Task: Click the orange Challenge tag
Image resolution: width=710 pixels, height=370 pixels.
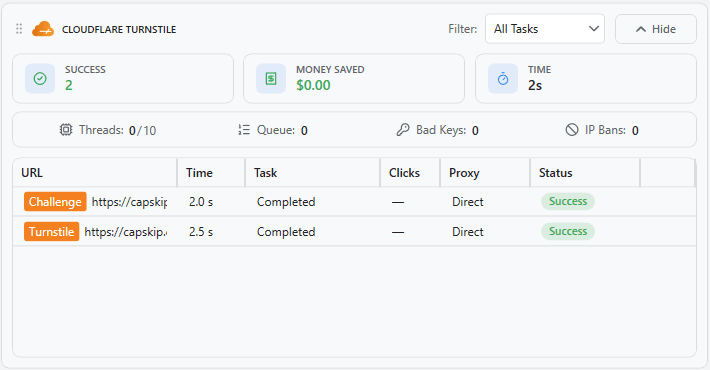Action: point(55,202)
